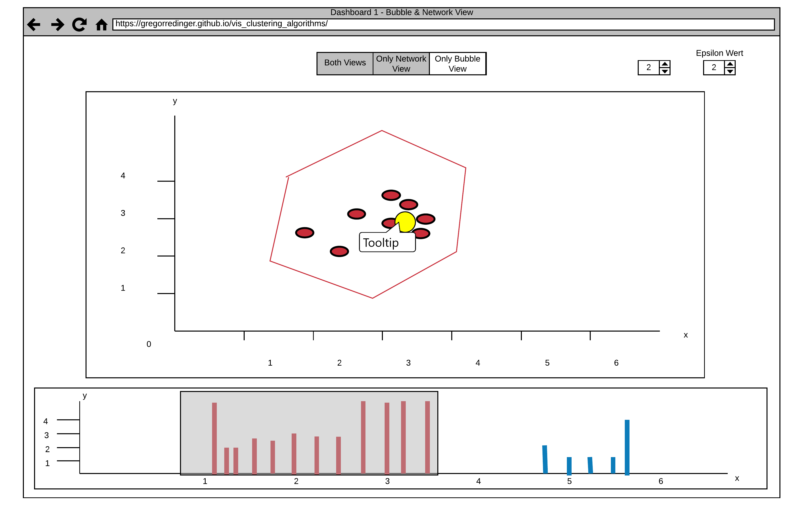The image size is (812, 517).
Task: Click the reload page icon
Action: pos(79,25)
